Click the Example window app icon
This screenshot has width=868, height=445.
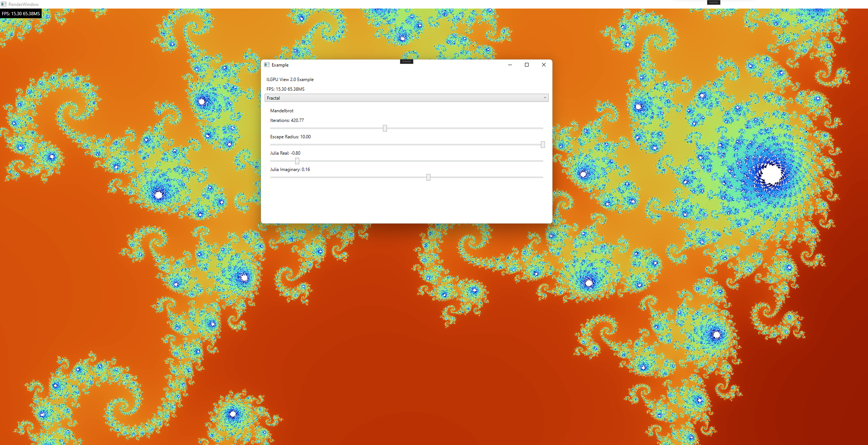tap(267, 65)
